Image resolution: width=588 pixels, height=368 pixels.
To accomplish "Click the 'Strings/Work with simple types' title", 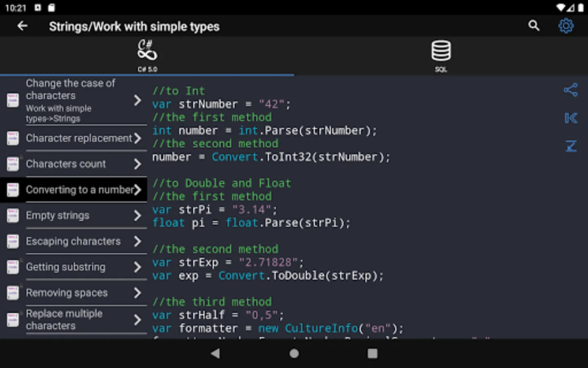I will tap(134, 27).
